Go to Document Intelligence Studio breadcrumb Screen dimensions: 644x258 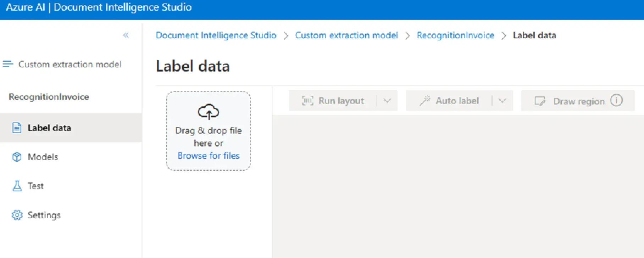point(216,35)
